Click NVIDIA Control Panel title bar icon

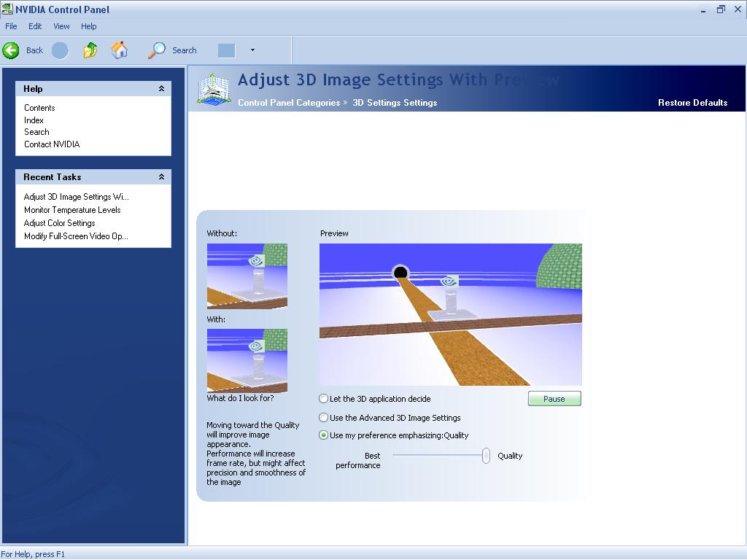coord(7,9)
